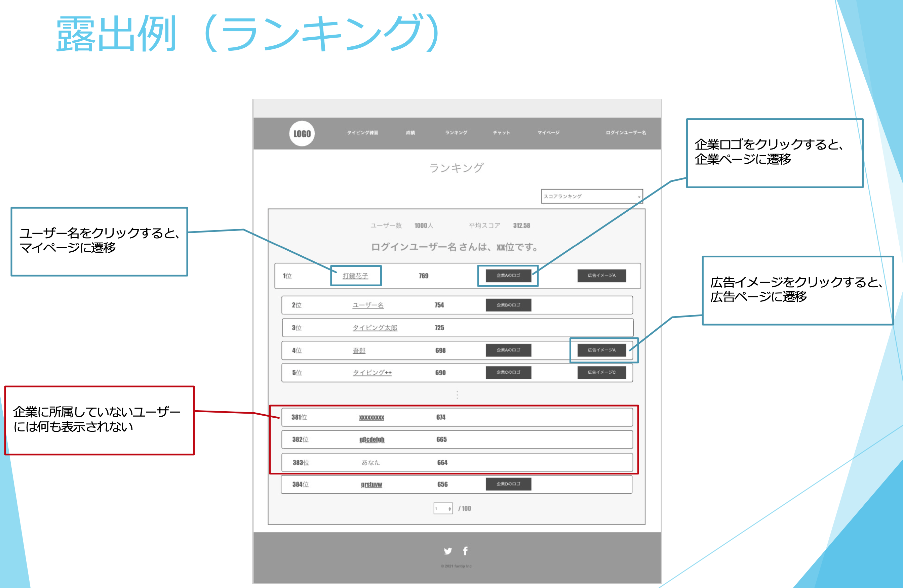
Task: Click the 企業Dのロゴ in 384位 row
Action: (508, 484)
